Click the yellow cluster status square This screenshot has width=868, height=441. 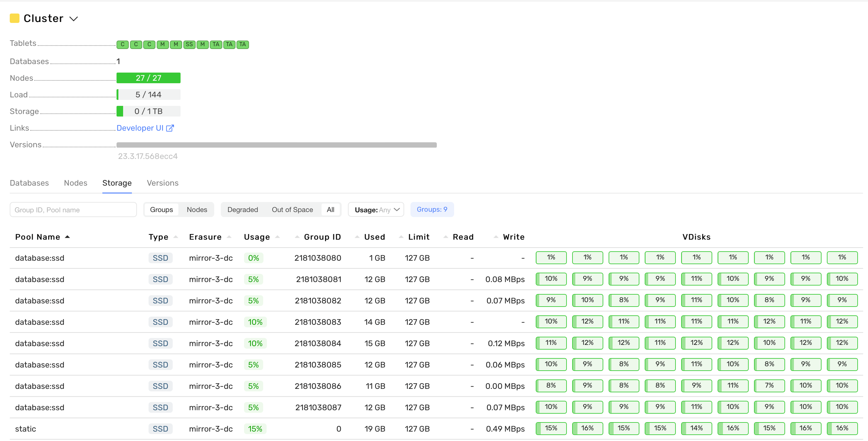click(14, 18)
